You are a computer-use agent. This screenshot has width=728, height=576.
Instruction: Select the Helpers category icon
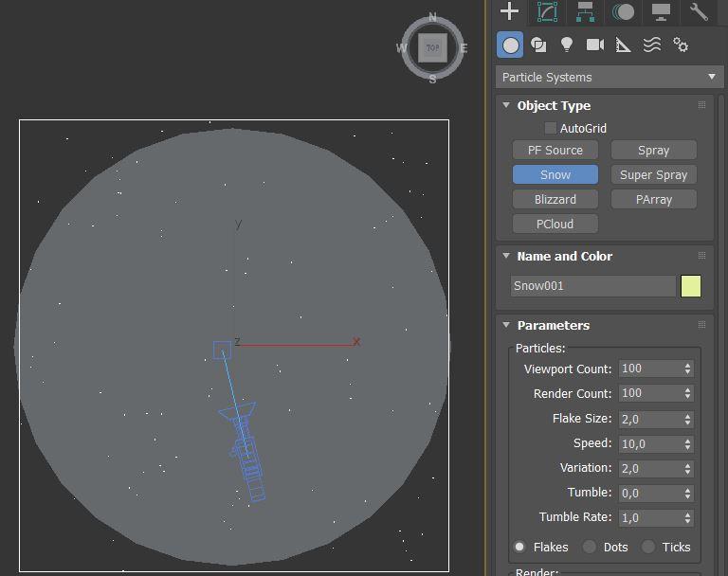[623, 45]
